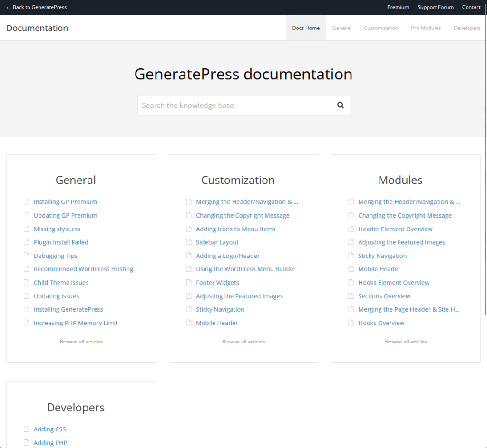Click document icon beside Debugging Tips
The image size is (487, 448).
point(27,256)
